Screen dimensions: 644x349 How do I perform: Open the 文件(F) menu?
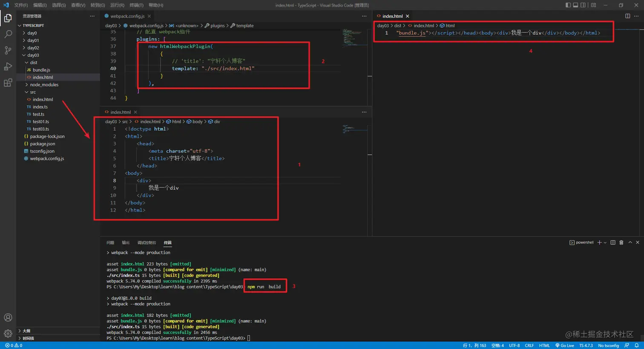pos(21,5)
